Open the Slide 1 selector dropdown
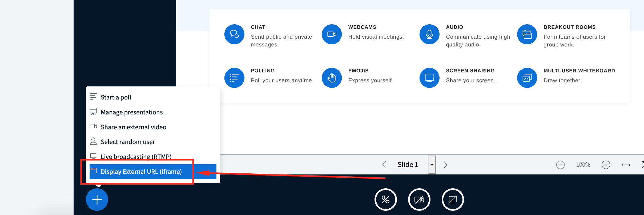 coord(432,165)
